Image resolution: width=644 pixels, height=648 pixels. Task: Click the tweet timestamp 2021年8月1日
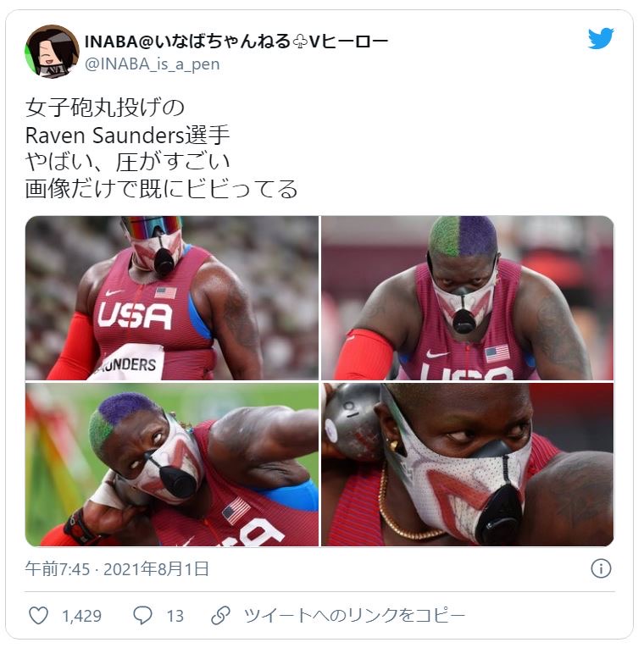click(156, 569)
